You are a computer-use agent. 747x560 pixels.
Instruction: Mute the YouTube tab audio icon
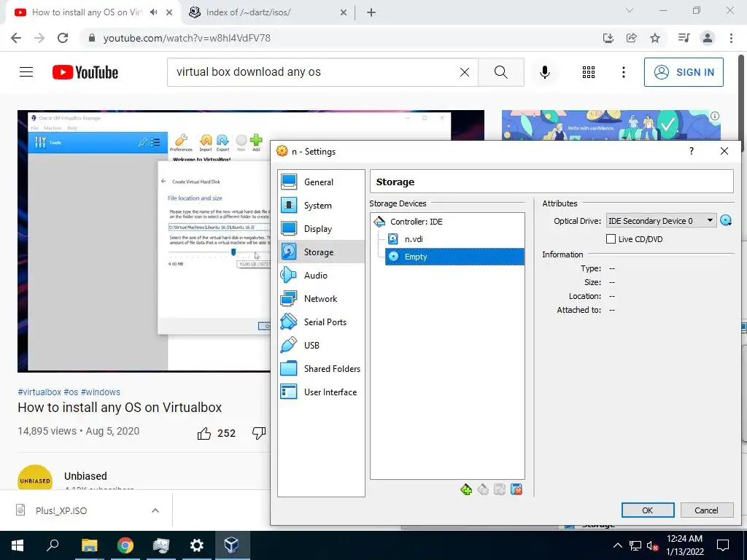click(x=153, y=12)
